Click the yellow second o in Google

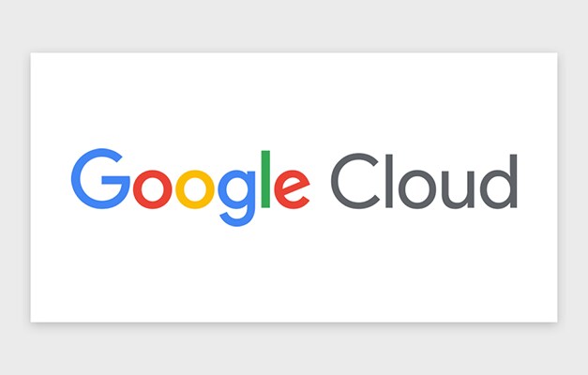click(195, 189)
